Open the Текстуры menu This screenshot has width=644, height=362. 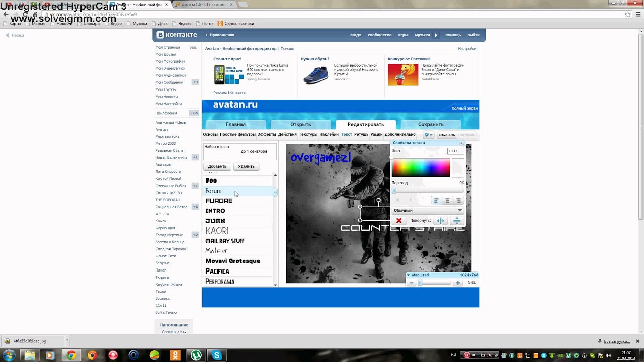(x=308, y=134)
